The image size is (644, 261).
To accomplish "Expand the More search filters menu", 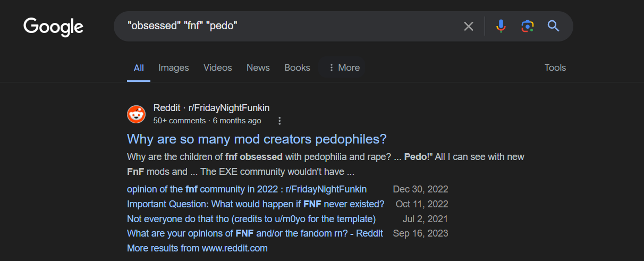I will pos(344,68).
